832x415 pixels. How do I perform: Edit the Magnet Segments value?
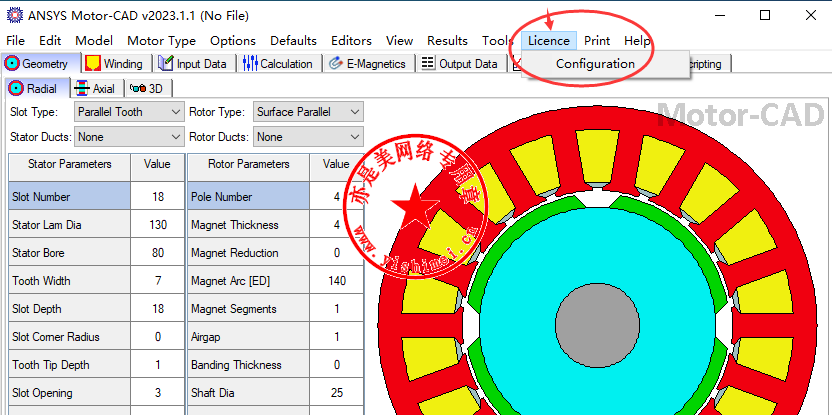pos(336,309)
